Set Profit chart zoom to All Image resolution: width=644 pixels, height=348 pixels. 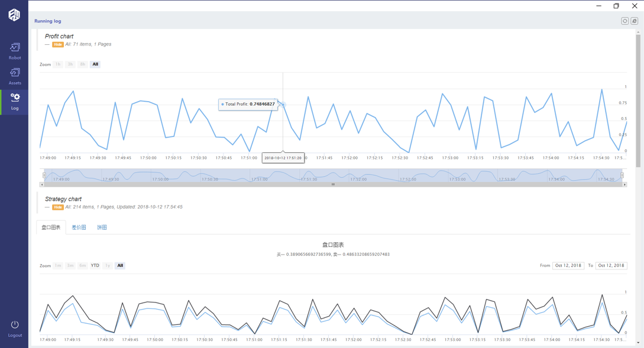pyautogui.click(x=95, y=64)
